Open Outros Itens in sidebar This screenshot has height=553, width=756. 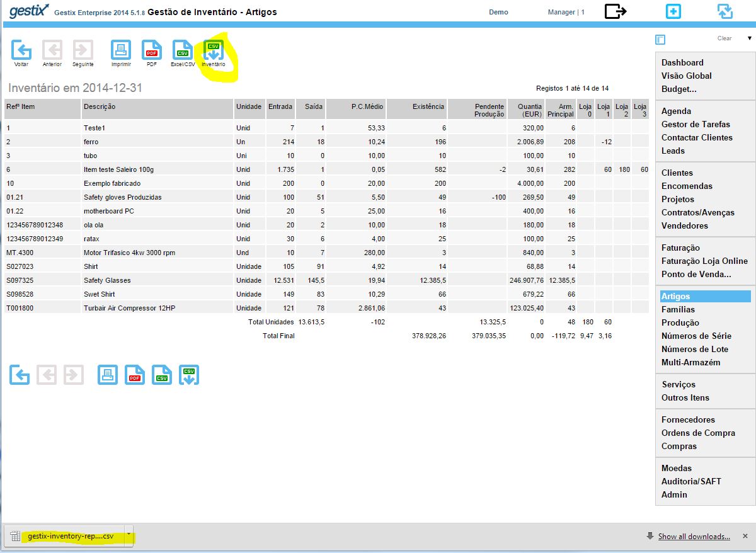(685, 397)
